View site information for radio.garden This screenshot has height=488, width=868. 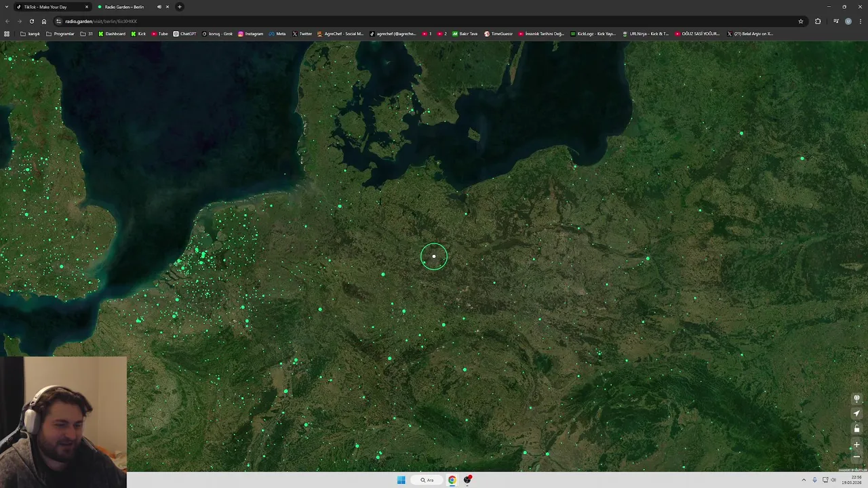58,21
